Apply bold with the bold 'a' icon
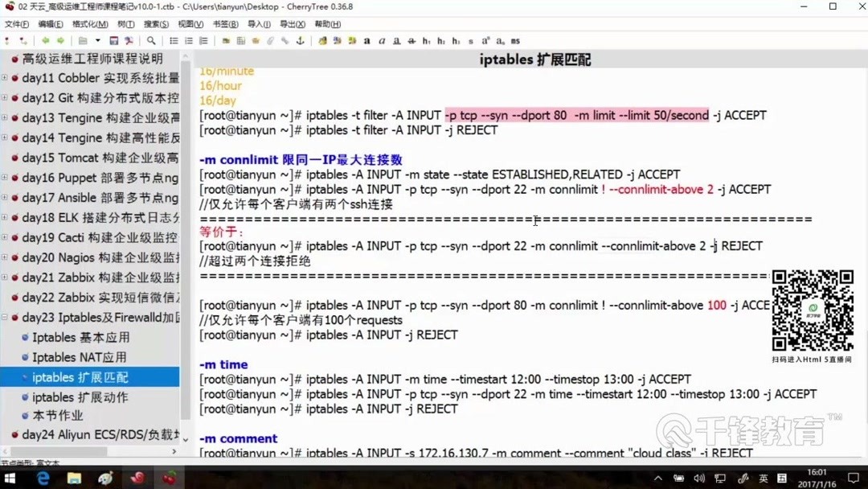The height and width of the screenshot is (489, 868). click(x=366, y=39)
